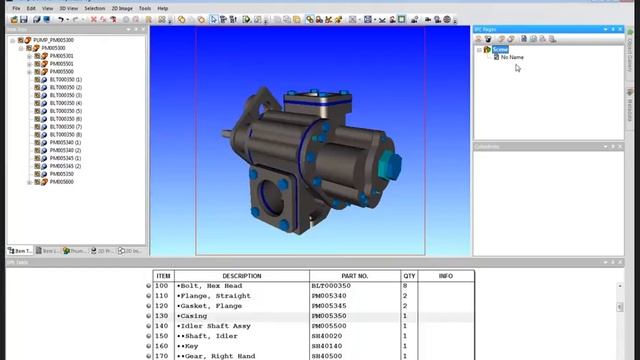Switch to the Item T... tab
Screen dimensions: 640x360
20,251
